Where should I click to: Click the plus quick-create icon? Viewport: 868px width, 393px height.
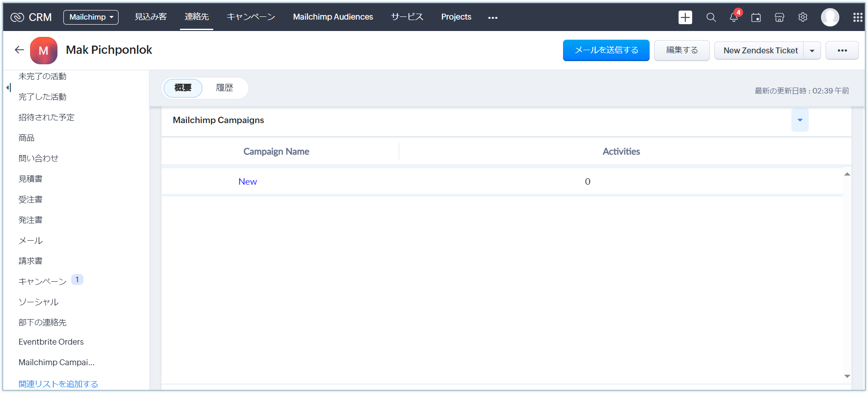click(685, 17)
